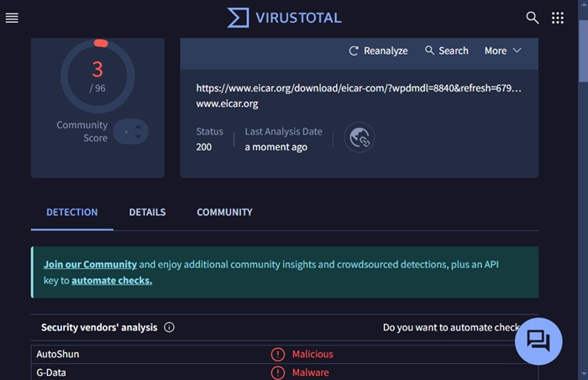Open the apps grid icon

tap(558, 18)
